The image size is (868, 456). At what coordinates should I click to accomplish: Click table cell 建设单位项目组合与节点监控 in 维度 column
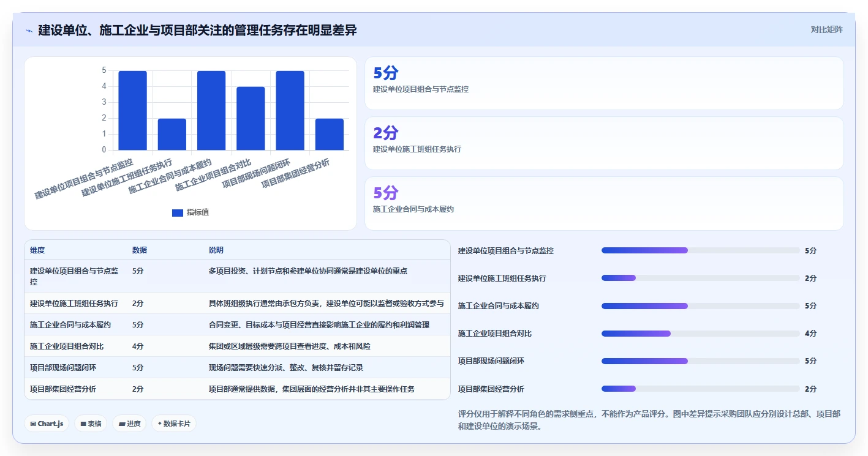tap(74, 276)
